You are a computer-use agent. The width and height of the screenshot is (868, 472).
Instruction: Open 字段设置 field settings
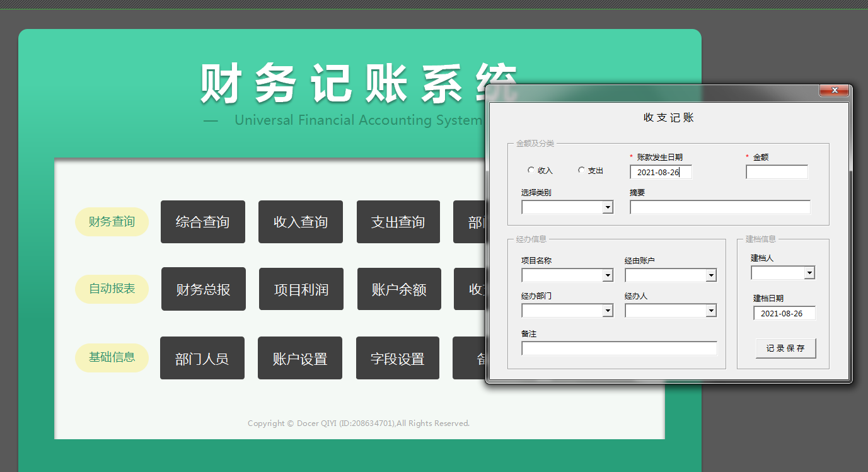[x=398, y=358]
